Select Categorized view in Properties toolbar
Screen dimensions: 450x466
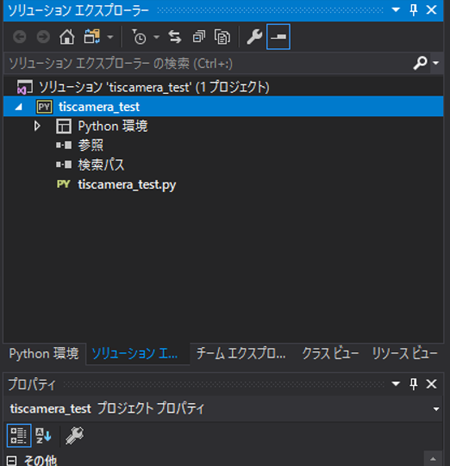19,436
